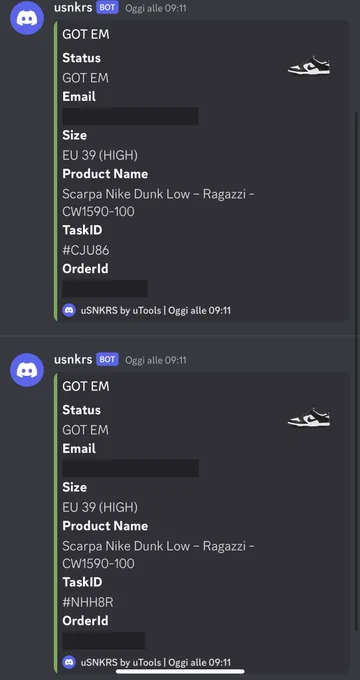Reveal the hidden OrderId in second embed
Screen dimensions: 360x680
coord(104,641)
